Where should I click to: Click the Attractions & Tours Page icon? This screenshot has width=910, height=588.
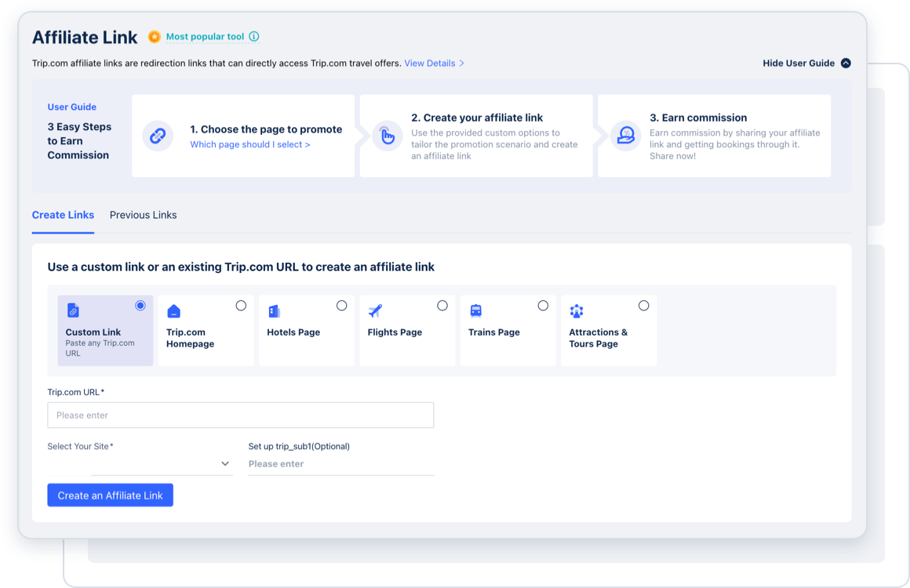(x=577, y=311)
